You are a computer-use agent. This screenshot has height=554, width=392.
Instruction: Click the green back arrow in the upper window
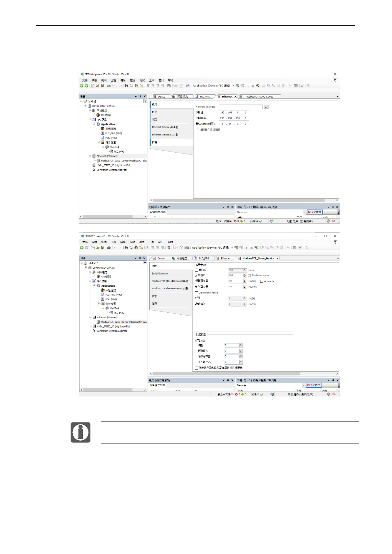(x=82, y=86)
